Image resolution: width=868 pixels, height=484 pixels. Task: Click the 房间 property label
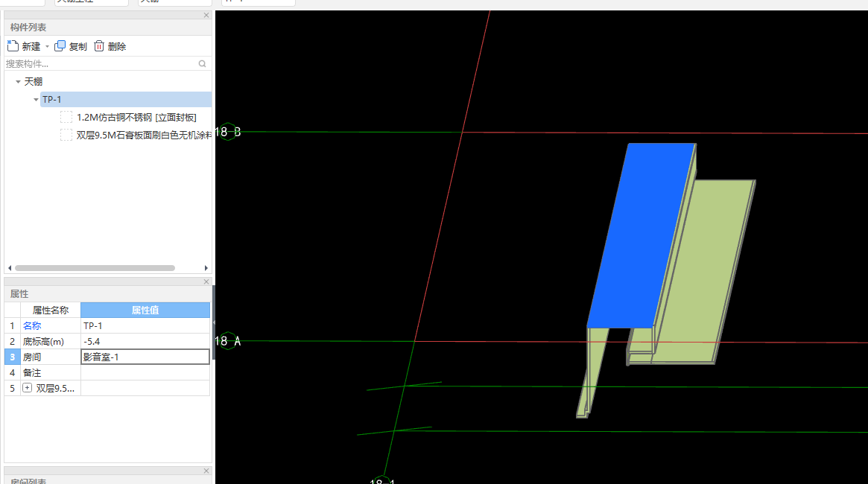pyautogui.click(x=32, y=357)
